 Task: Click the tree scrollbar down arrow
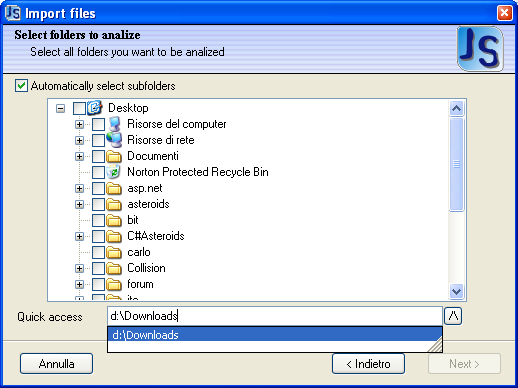pos(456,291)
